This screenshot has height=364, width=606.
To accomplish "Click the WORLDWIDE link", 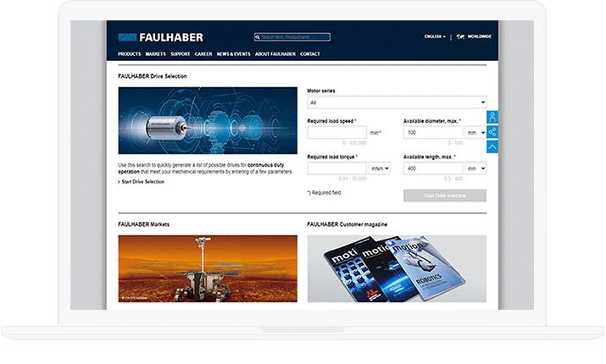I will point(479,36).
